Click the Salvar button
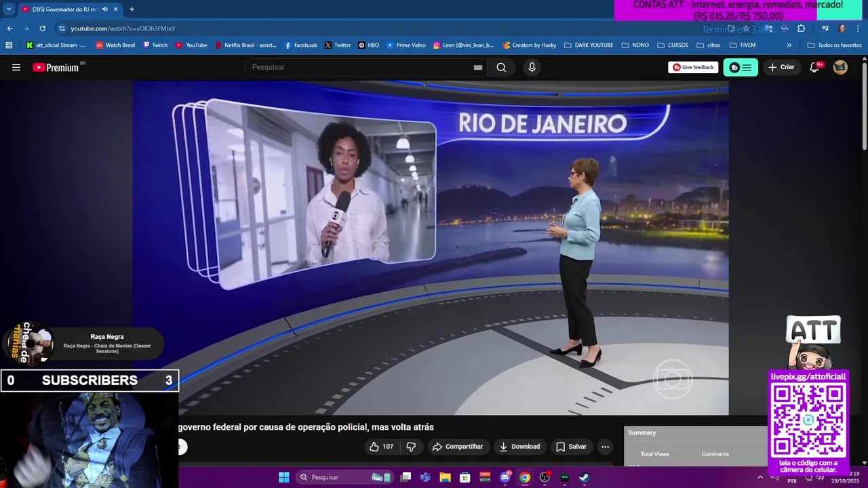This screenshot has width=868, height=488. pyautogui.click(x=571, y=447)
